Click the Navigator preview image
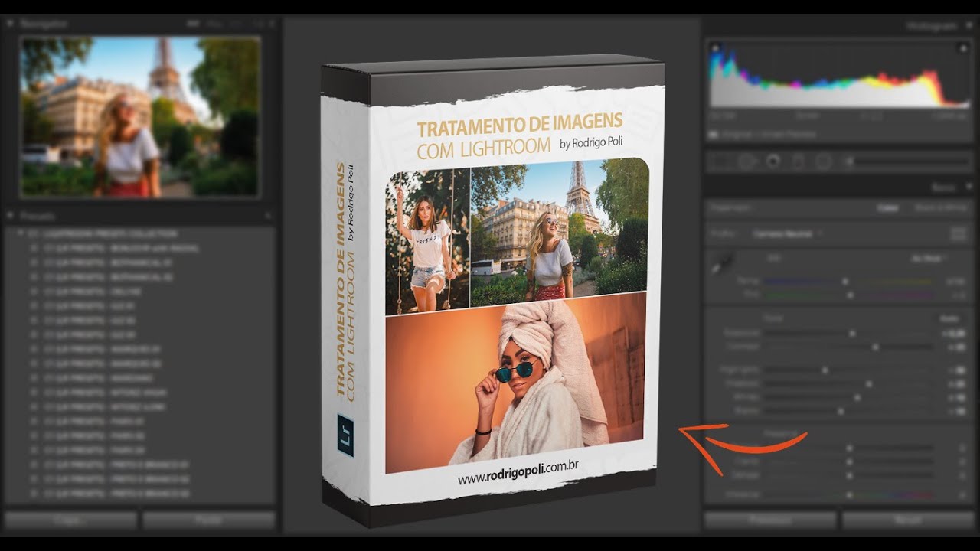Image resolution: width=980 pixels, height=551 pixels. pyautogui.click(x=140, y=116)
